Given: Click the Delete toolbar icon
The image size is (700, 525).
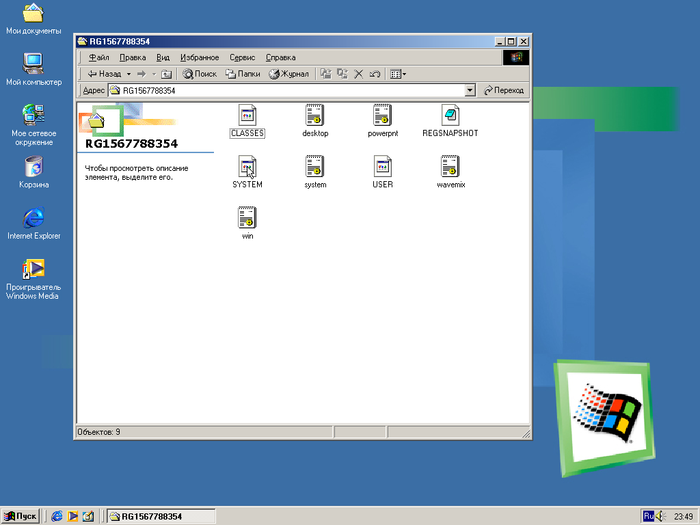Looking at the screenshot, I should click(x=358, y=74).
